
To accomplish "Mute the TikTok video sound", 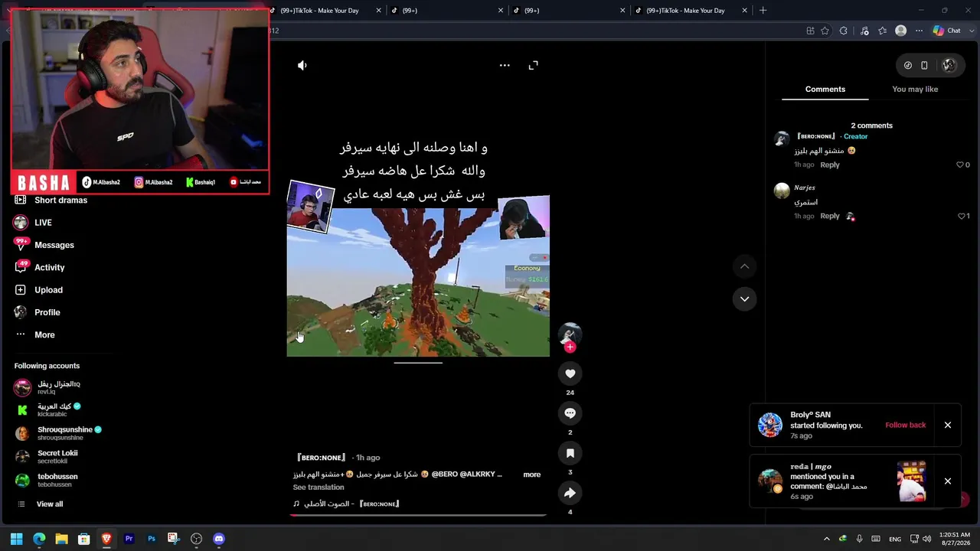I will pos(302,66).
